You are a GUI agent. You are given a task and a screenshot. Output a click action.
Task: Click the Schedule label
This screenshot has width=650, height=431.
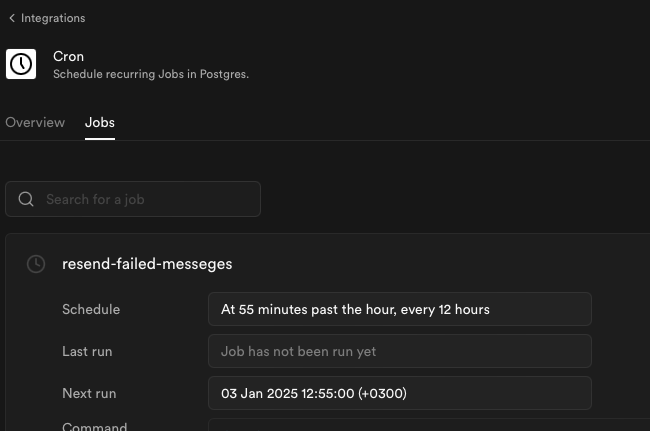click(91, 310)
